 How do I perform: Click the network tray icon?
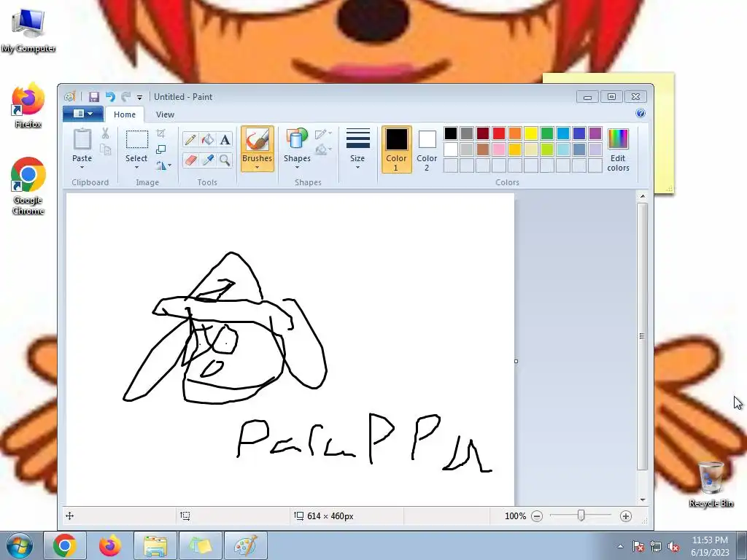[x=656, y=547]
